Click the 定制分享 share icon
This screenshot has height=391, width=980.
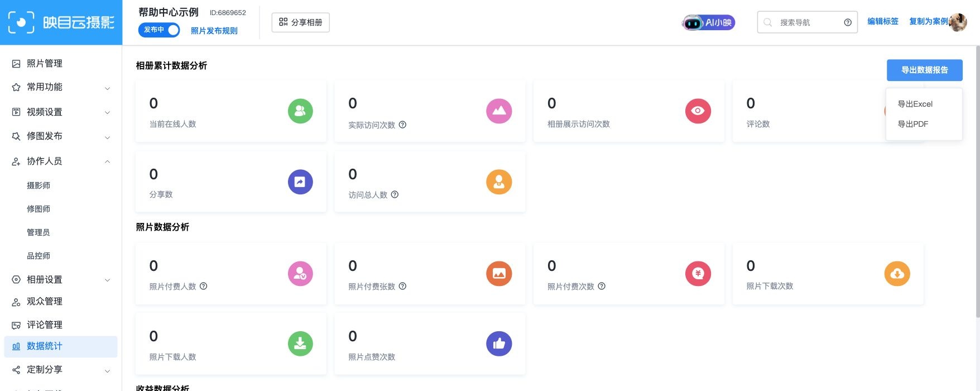click(16, 370)
